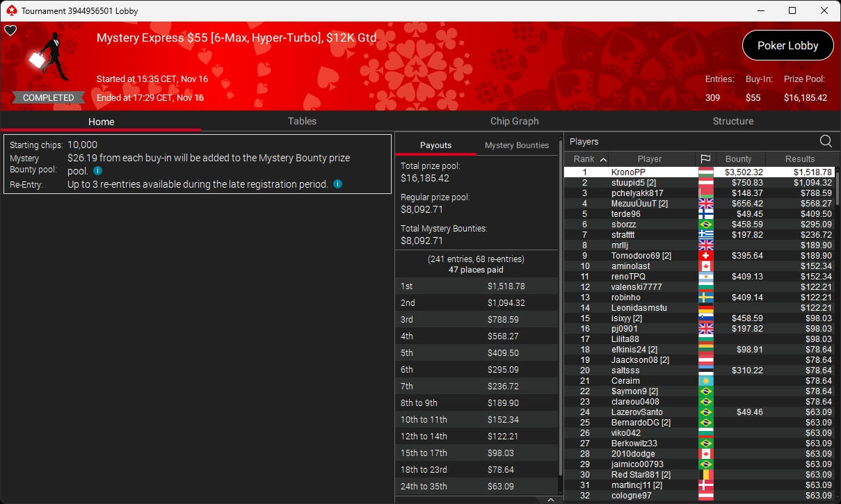This screenshot has height=504, width=841.
Task: Show the Mystery Bounties tab
Action: (516, 145)
